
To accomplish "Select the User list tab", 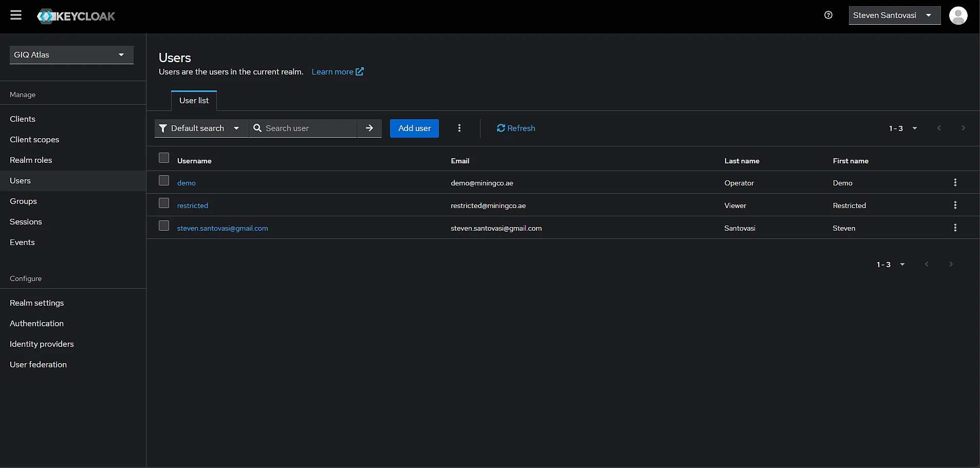I will point(194,101).
